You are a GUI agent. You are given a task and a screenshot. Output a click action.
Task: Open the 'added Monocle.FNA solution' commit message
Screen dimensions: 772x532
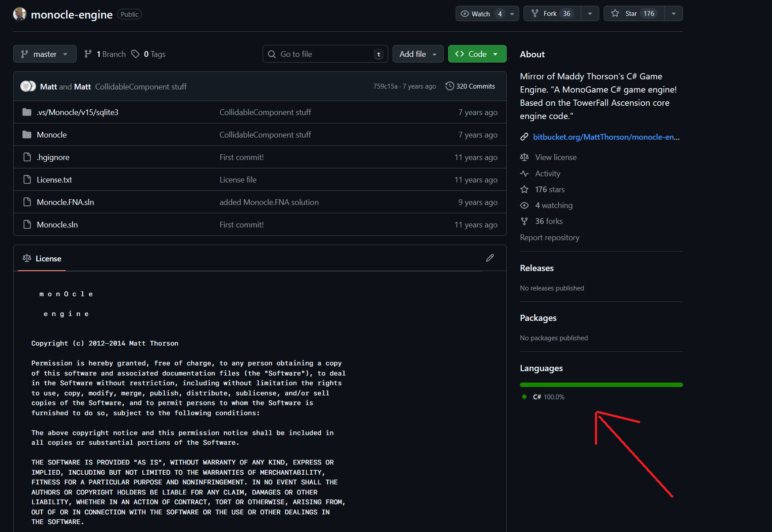pyautogui.click(x=269, y=202)
